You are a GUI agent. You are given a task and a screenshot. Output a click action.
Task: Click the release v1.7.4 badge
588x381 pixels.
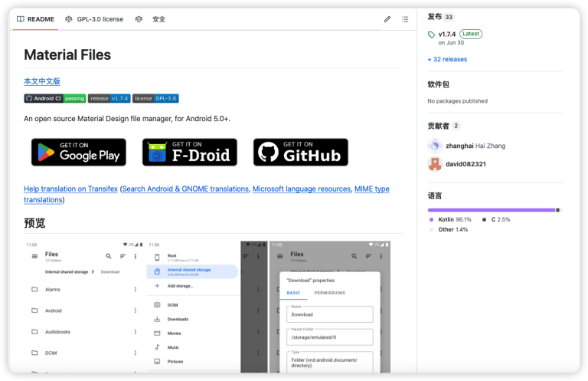(x=109, y=98)
